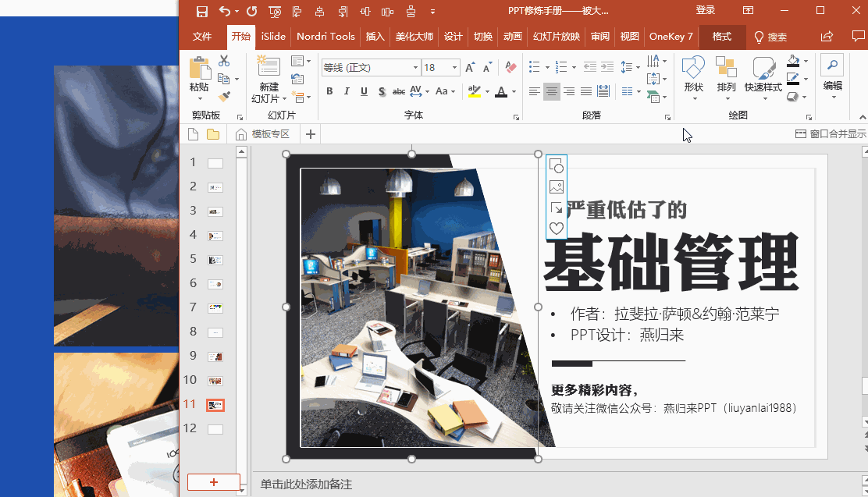Viewport: 868px width, 497px height.
Task: Toggle underline on the selected text
Action: 364,91
